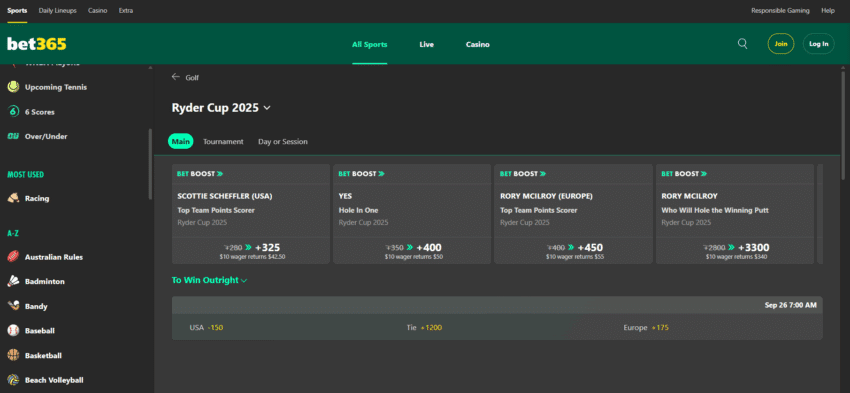This screenshot has width=850, height=393.
Task: Click the Log In button
Action: (819, 44)
